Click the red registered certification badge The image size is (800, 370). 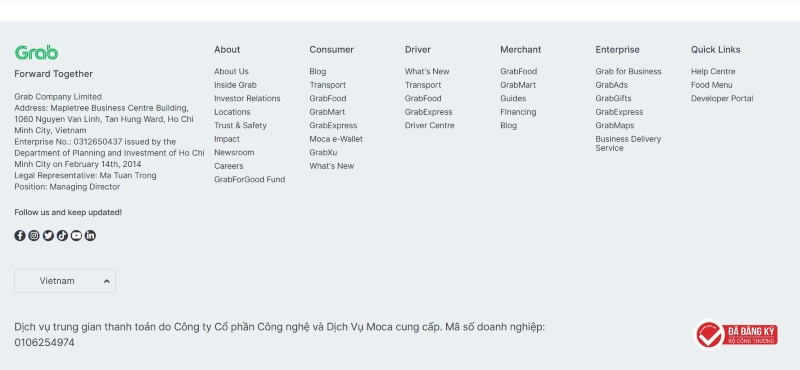(736, 335)
